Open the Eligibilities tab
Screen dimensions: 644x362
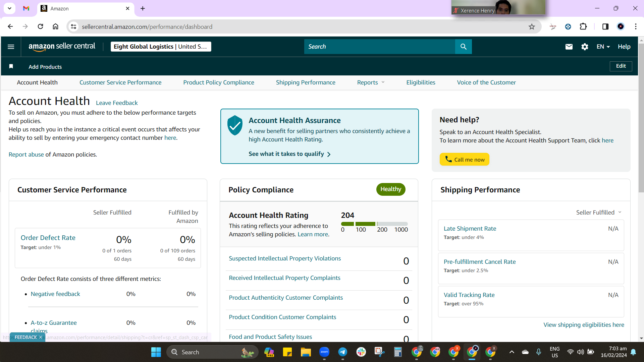click(421, 82)
